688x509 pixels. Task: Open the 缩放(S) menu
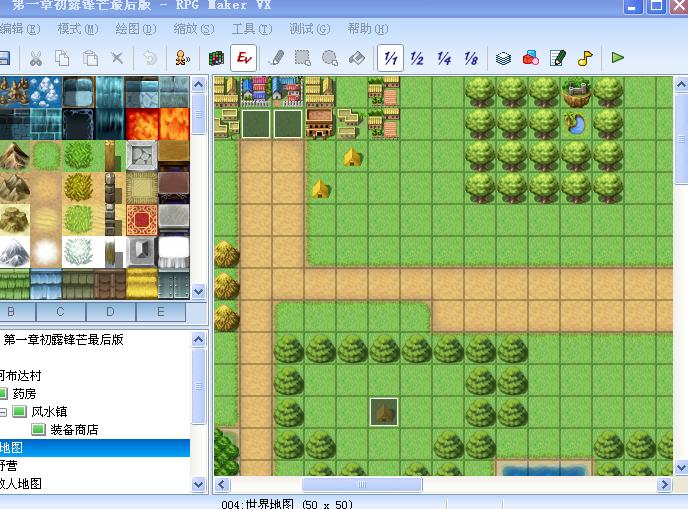(194, 29)
